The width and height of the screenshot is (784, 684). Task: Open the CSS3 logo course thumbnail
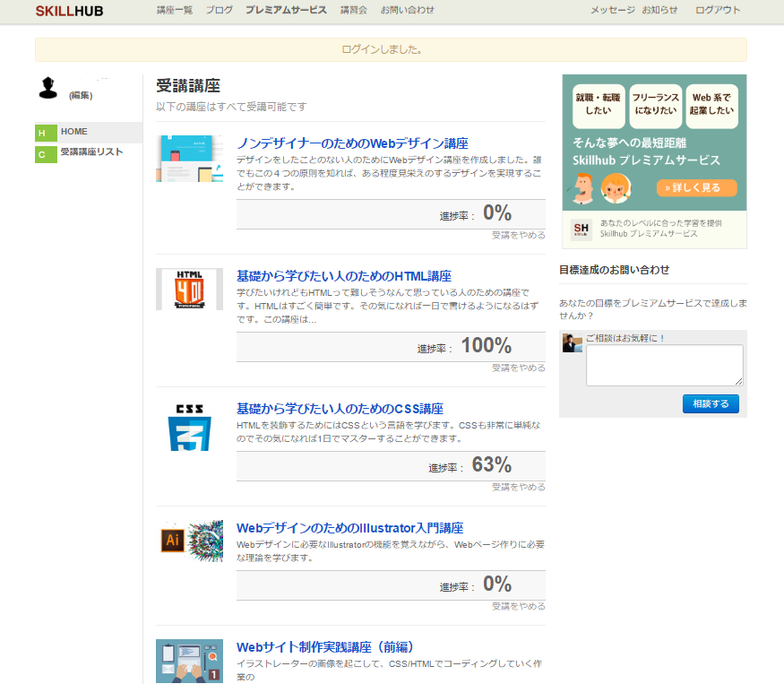point(189,428)
